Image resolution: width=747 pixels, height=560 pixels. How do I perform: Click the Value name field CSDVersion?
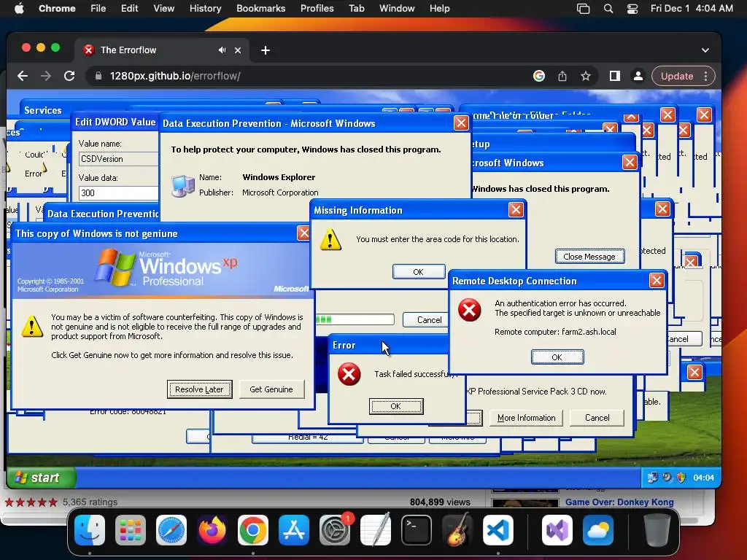(118, 159)
